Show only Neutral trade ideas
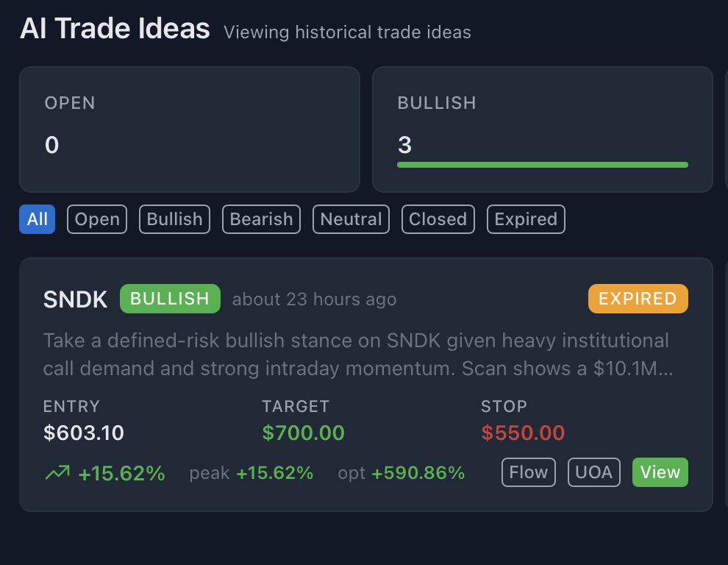728x565 pixels. pos(351,219)
